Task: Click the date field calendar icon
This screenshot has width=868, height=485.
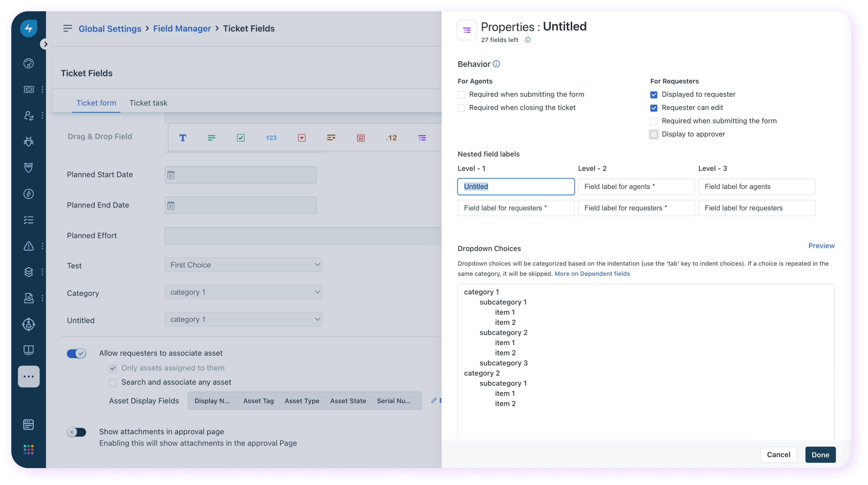Action: (x=360, y=138)
